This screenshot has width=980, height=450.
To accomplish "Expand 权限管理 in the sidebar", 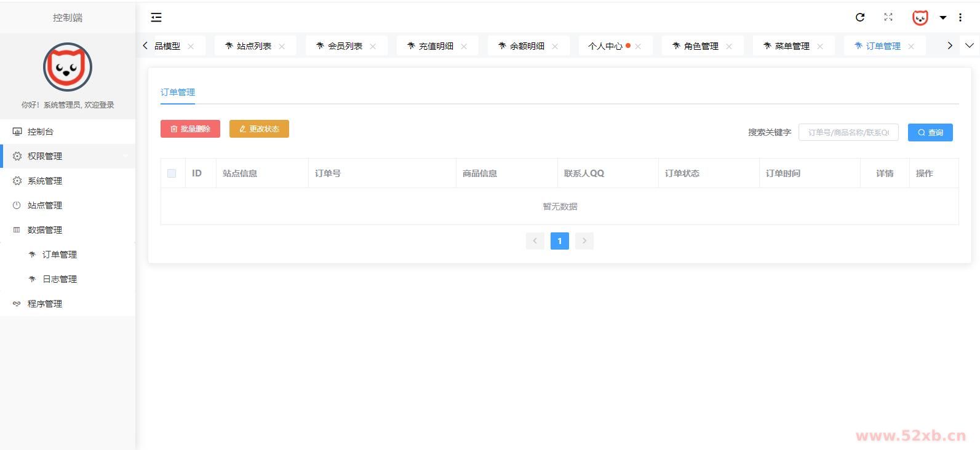I will (x=68, y=156).
